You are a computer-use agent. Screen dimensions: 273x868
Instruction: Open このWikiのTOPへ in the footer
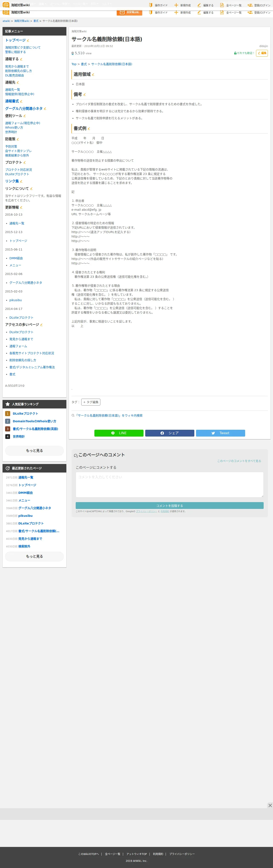[88, 854]
